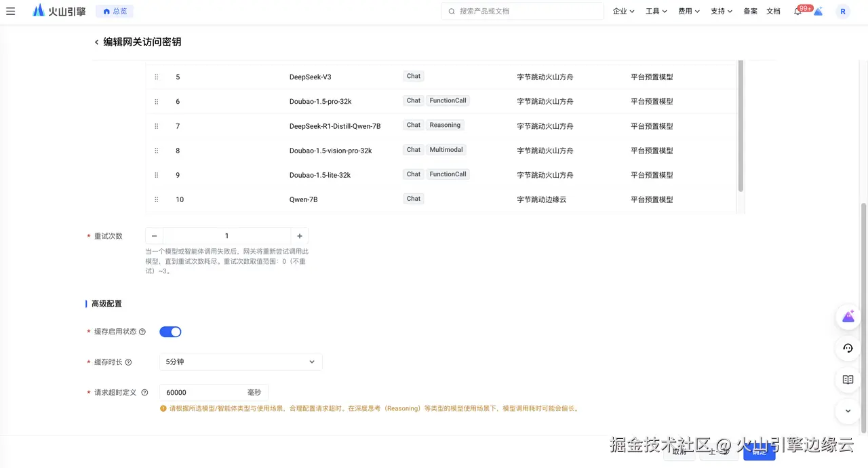Screen dimensions: 868x468
Task: Click the Reasoning tag on row 7
Action: point(445,125)
